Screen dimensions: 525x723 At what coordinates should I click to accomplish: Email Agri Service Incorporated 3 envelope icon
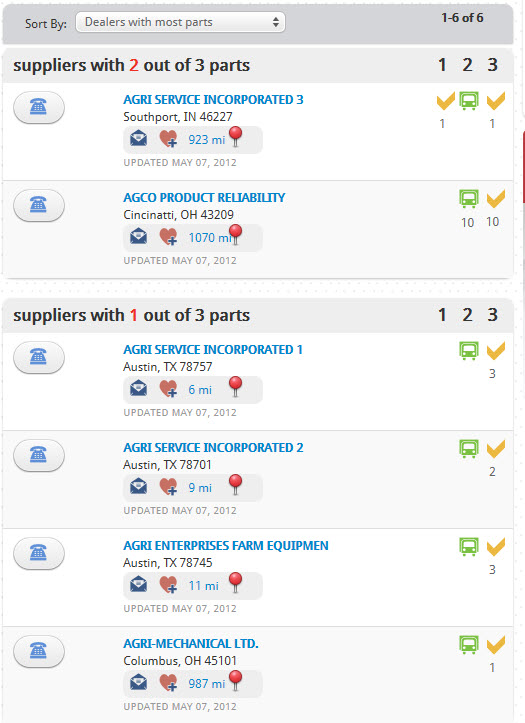pos(138,138)
